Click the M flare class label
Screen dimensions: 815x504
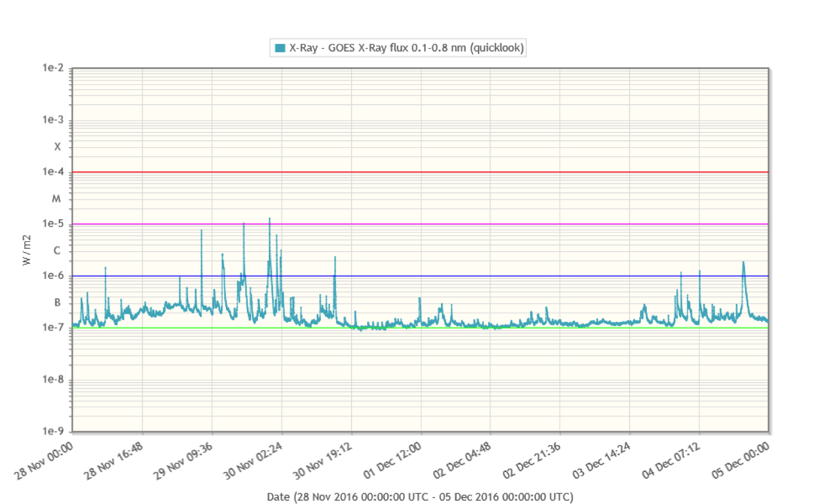pos(56,199)
